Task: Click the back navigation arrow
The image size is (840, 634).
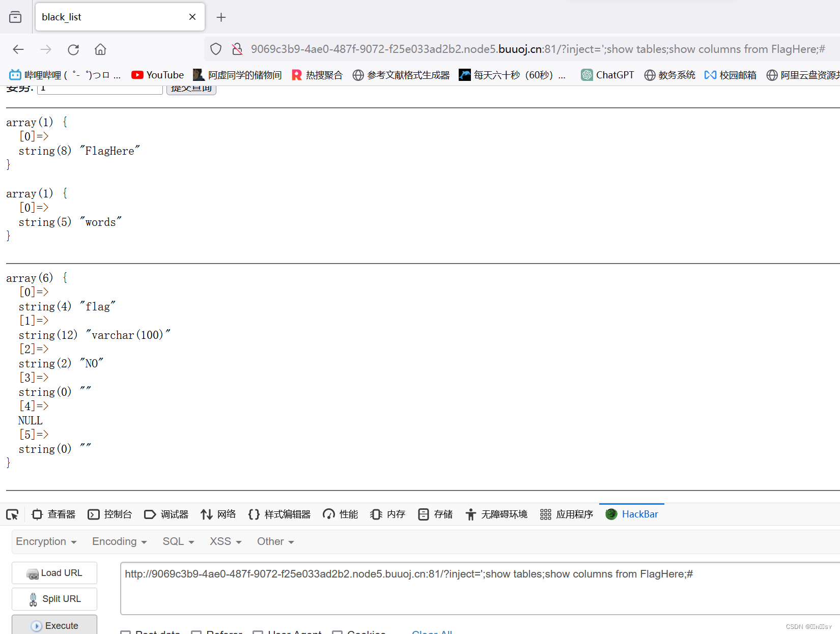Action: pos(18,49)
